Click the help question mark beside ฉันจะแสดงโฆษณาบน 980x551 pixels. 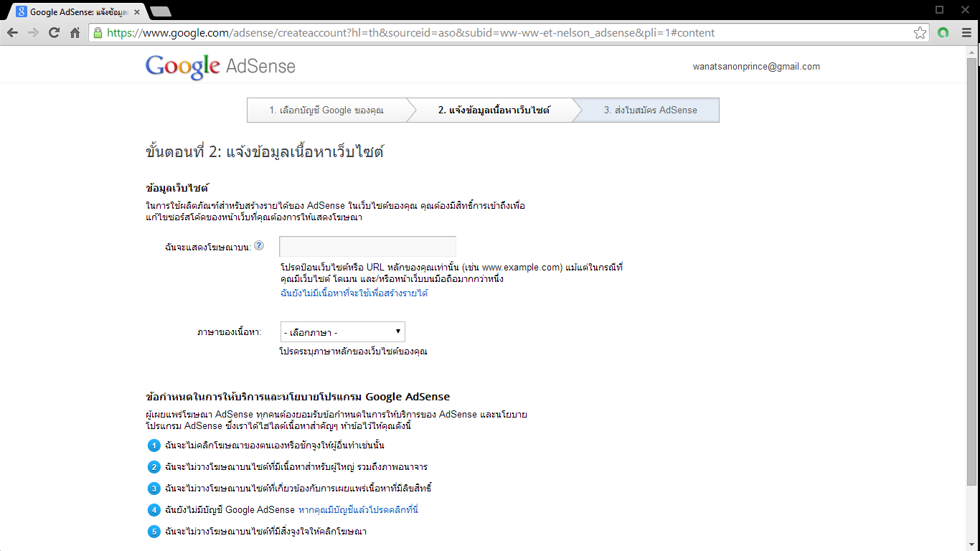point(259,245)
